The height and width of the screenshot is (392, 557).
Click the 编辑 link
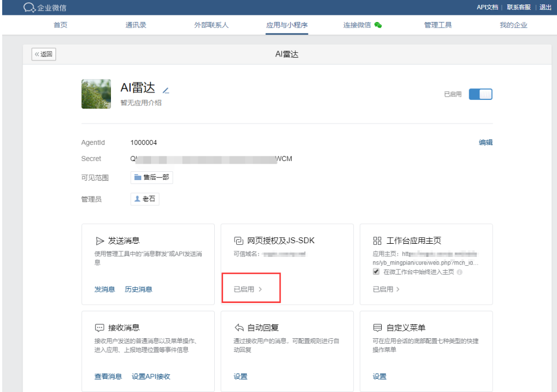(x=486, y=142)
